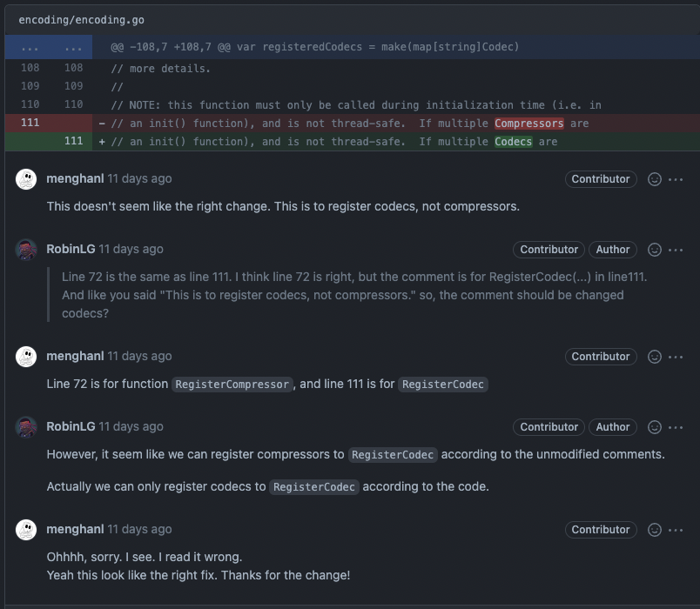React with emoji to "Ohhhh, sorry" comment

655,530
